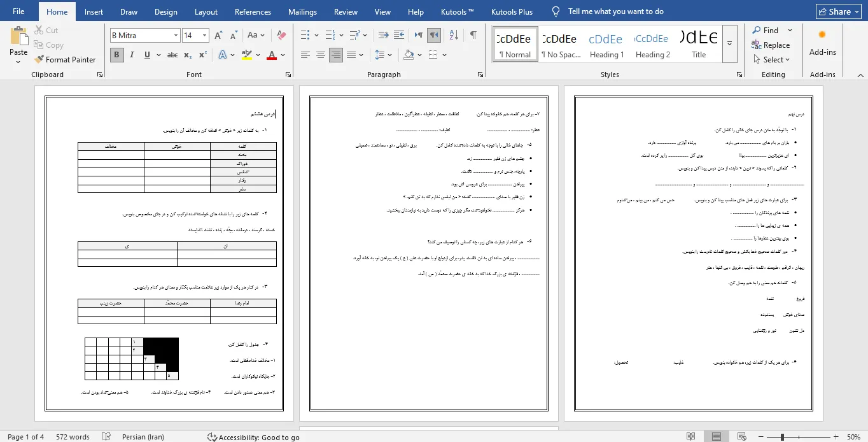Image resolution: width=868 pixels, height=442 pixels.
Task: Toggle align right
Action: (x=336, y=55)
